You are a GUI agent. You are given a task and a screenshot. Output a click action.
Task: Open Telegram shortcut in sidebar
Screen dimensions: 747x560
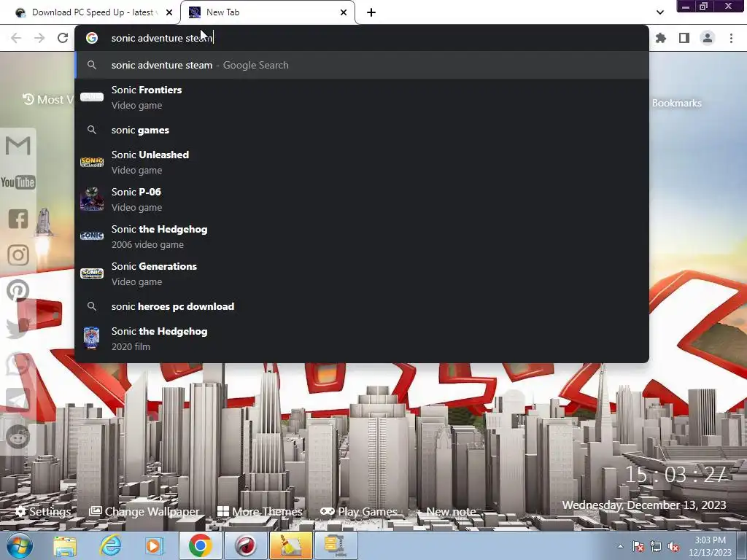point(18,400)
